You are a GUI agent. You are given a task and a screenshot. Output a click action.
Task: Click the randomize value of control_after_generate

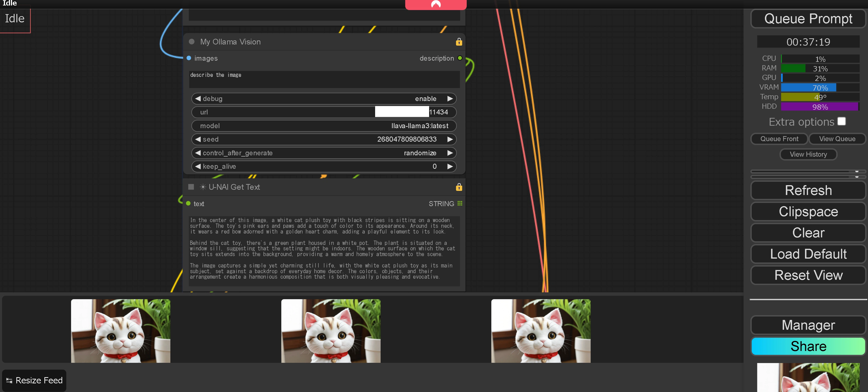(420, 153)
